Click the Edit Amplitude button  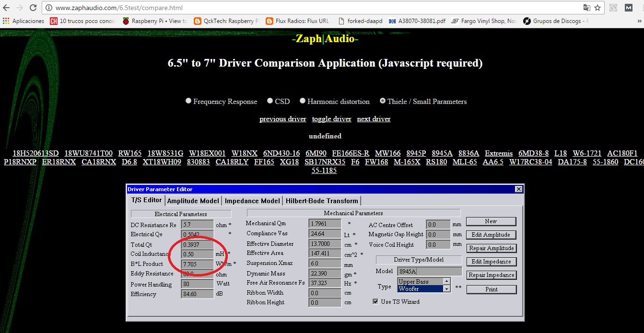(x=491, y=235)
